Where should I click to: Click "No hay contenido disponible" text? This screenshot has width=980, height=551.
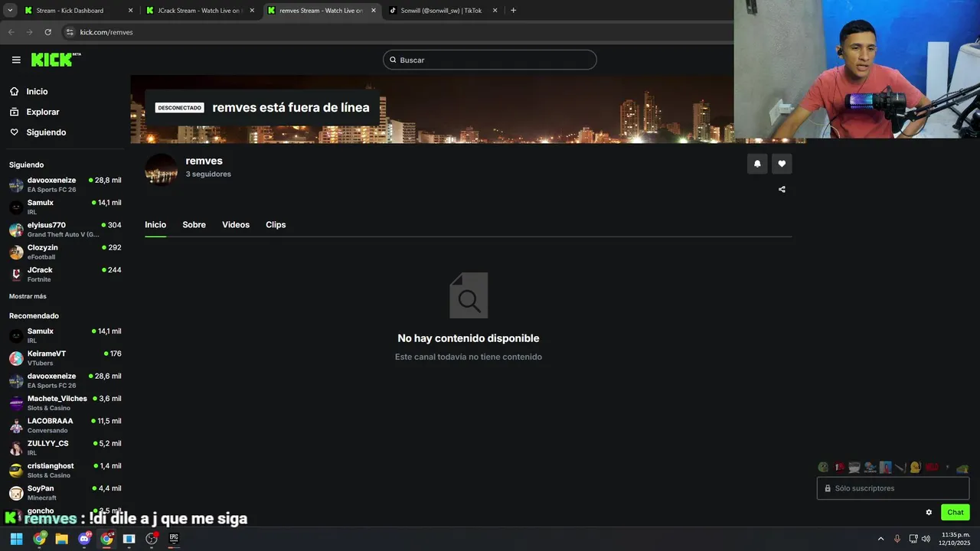pyautogui.click(x=469, y=338)
